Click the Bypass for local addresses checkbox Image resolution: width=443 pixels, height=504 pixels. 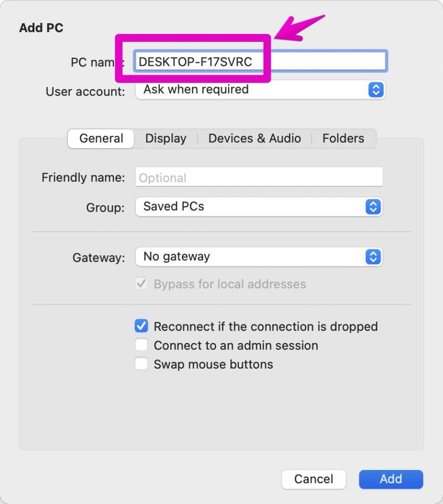141,283
